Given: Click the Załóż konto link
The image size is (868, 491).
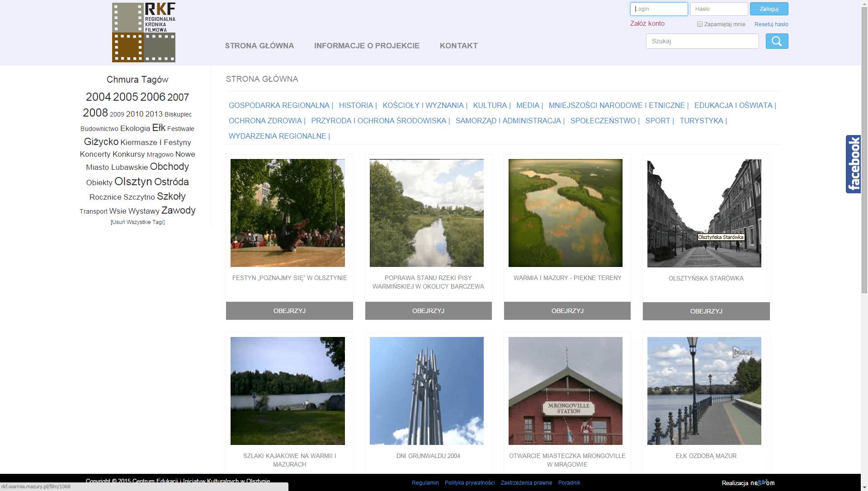Looking at the screenshot, I should point(647,23).
